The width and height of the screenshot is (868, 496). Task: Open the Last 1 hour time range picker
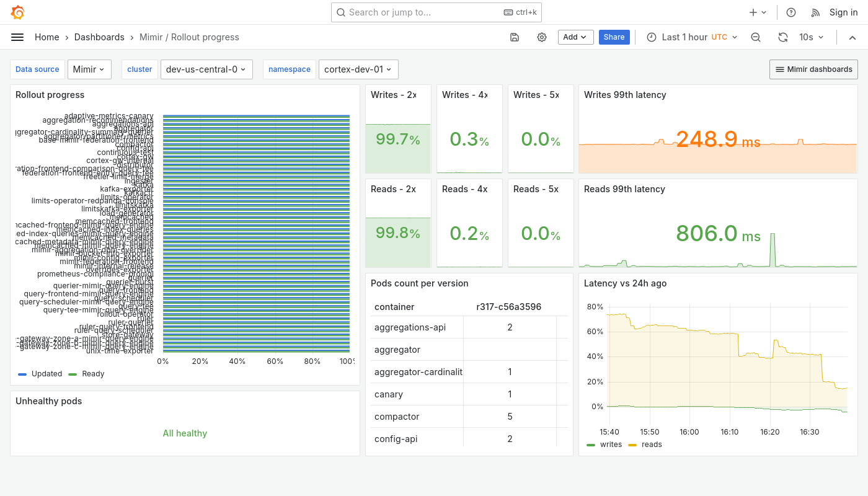(x=684, y=37)
